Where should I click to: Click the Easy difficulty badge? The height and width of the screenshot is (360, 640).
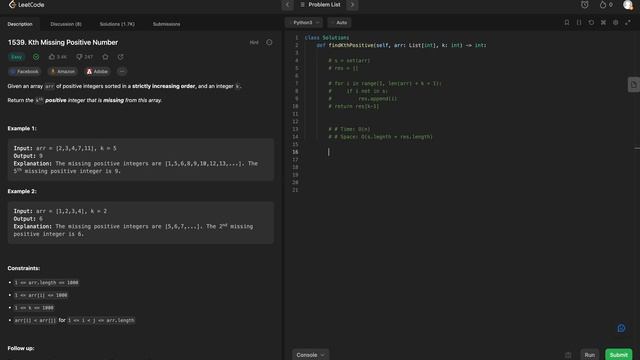click(x=17, y=57)
